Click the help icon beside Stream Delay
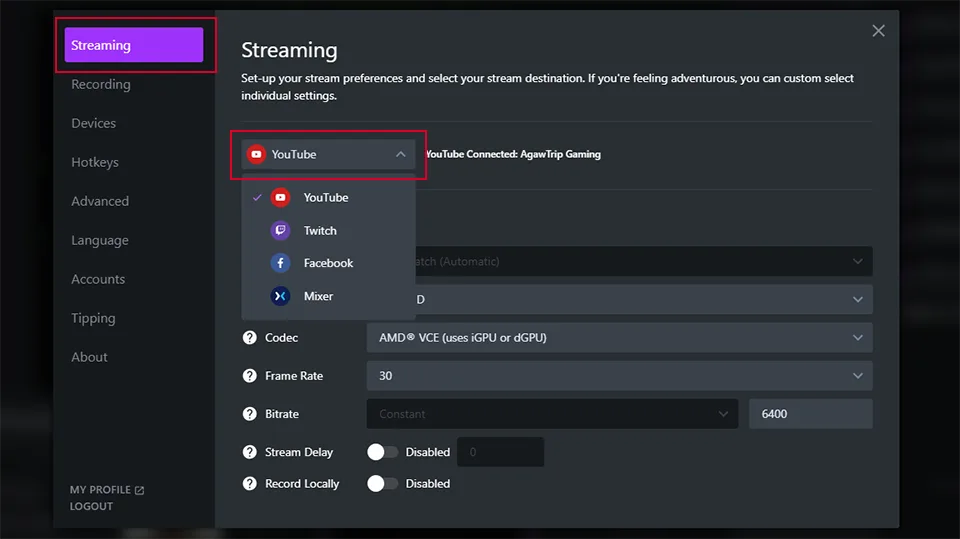 (249, 452)
